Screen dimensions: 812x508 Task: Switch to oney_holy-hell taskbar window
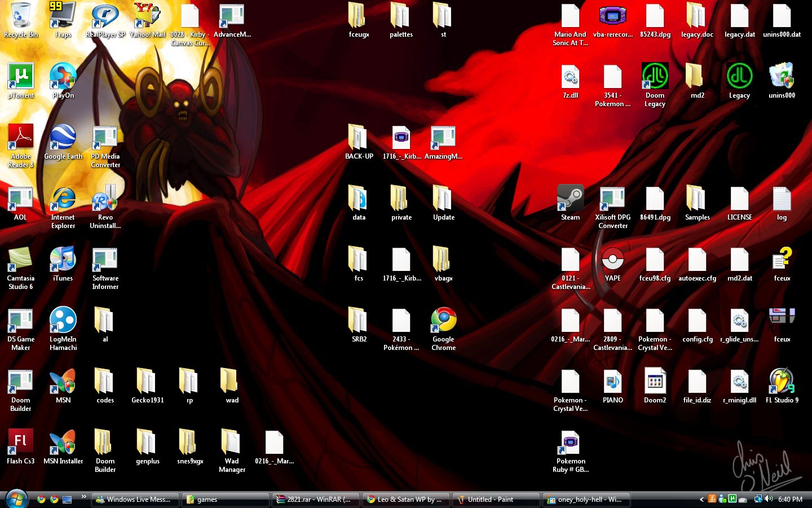pyautogui.click(x=586, y=500)
